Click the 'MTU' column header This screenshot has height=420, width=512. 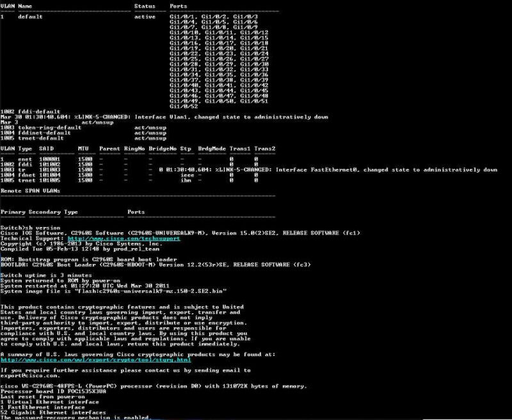pyautogui.click(x=83, y=149)
